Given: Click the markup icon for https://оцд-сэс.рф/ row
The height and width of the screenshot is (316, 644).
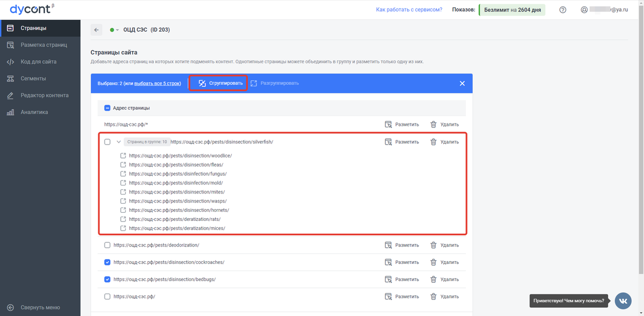Looking at the screenshot, I should pyautogui.click(x=389, y=296).
